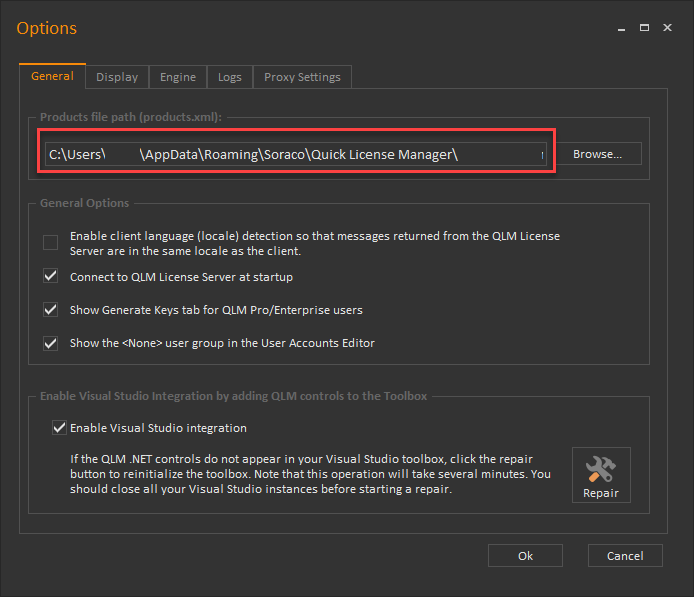Switch to the Logs tab

tap(230, 77)
